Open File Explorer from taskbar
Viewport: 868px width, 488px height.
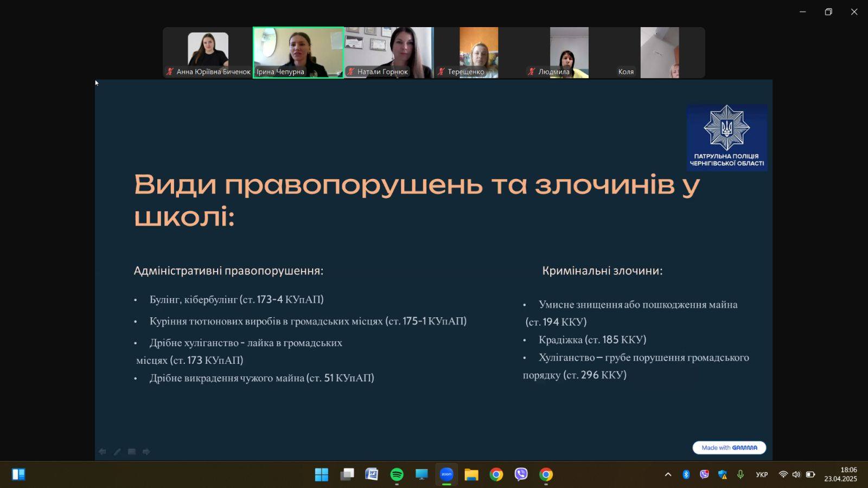(x=471, y=474)
